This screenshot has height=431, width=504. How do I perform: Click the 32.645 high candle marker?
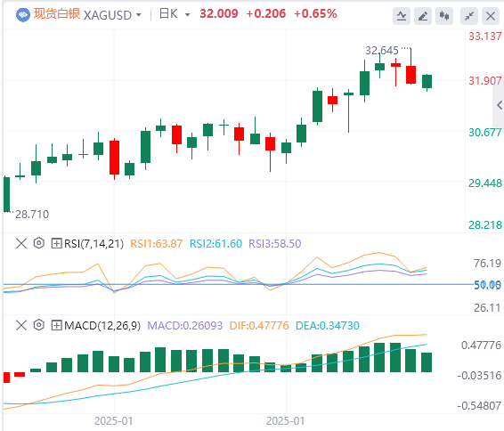click(381, 51)
